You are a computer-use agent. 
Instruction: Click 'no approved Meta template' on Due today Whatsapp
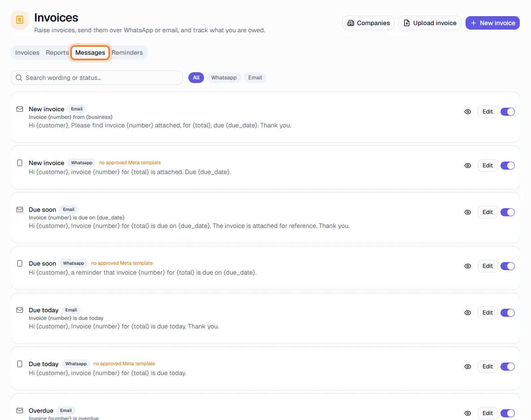point(124,364)
